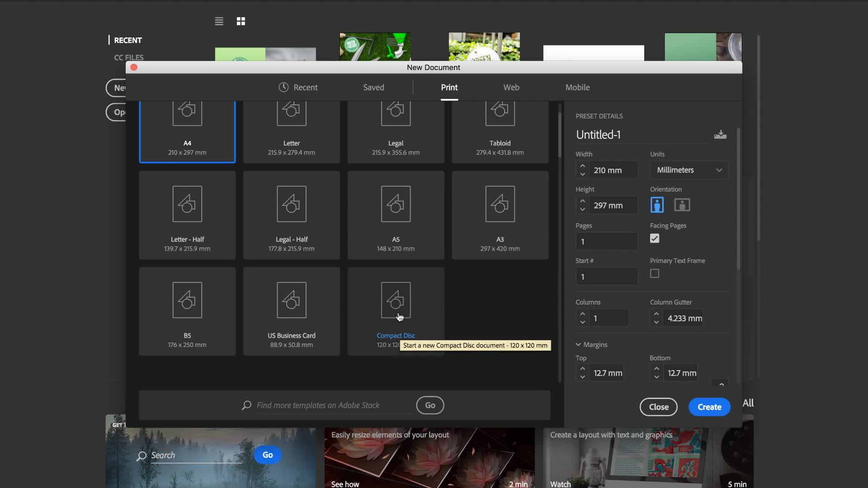Viewport: 868px width, 488px height.
Task: Click Go next to Adobe Stock template search
Action: (430, 405)
